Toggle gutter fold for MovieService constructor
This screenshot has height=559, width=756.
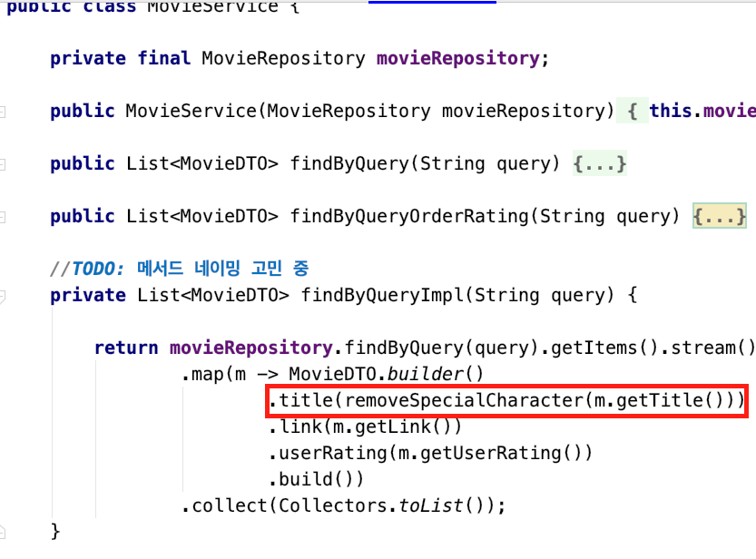(3, 113)
